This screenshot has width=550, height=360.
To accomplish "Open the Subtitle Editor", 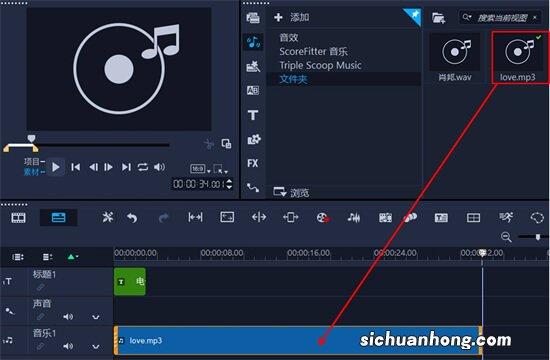I will click(441, 218).
